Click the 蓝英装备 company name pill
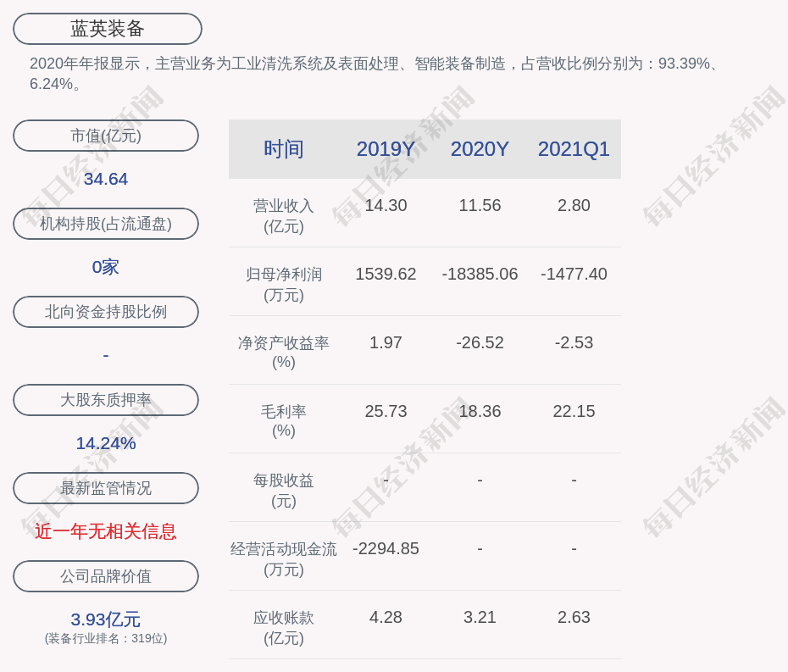 click(108, 29)
